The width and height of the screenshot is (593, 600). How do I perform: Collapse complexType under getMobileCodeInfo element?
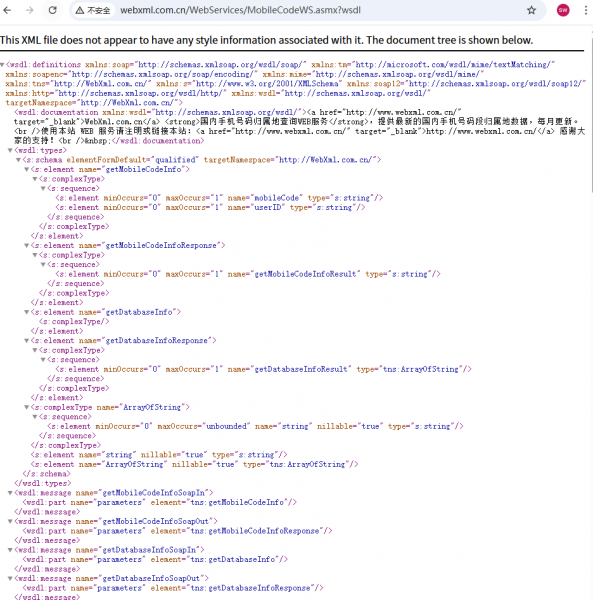click(x=35, y=179)
